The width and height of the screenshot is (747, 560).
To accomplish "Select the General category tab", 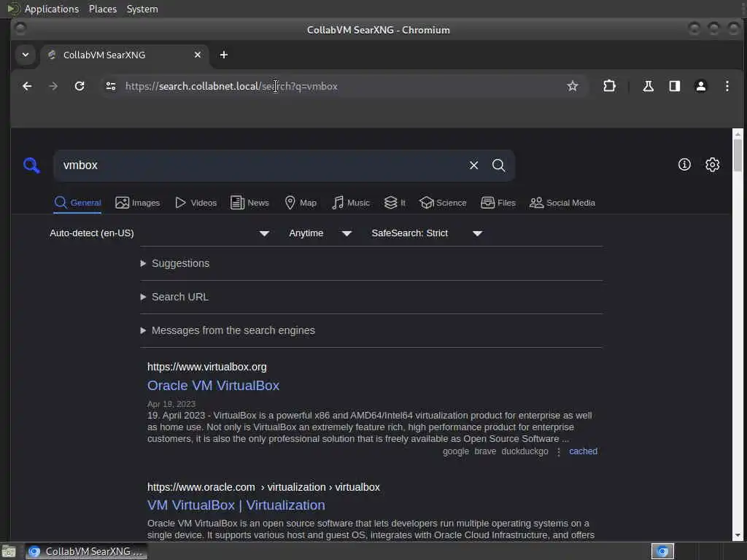I will point(77,203).
